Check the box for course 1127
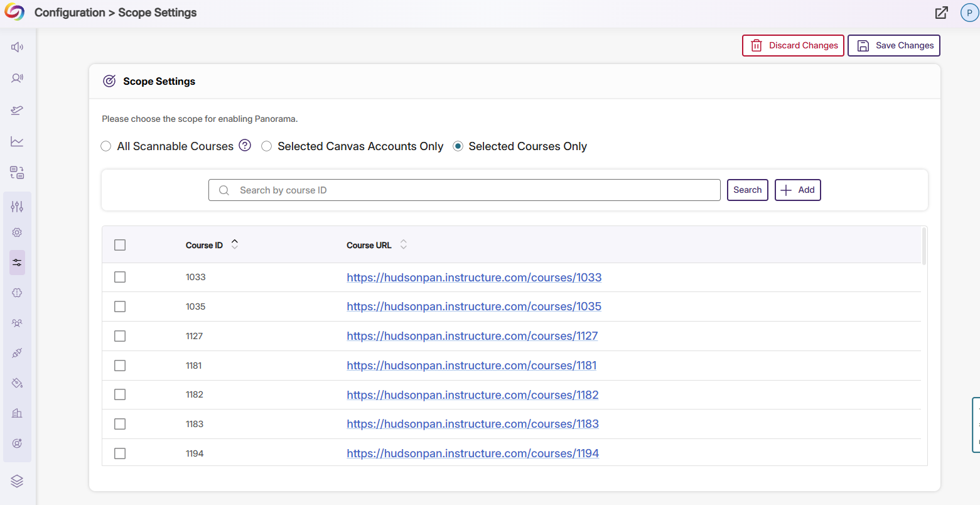This screenshot has height=505, width=980. click(120, 336)
